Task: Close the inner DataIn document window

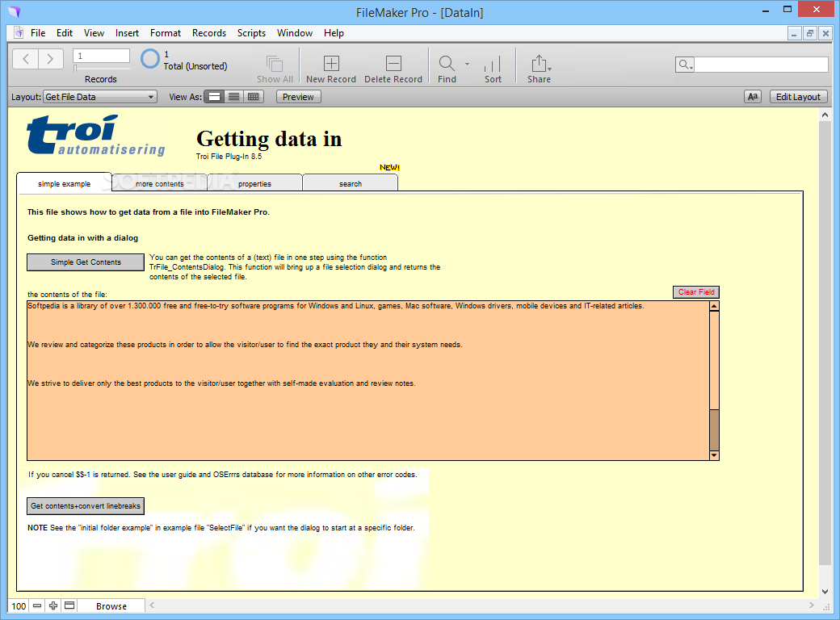Action: coord(826,33)
